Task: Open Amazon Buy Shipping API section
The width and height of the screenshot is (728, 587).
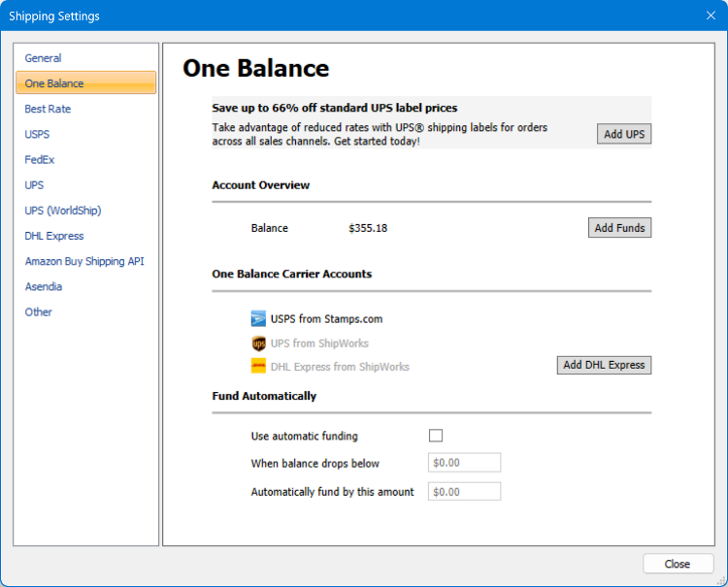Action: coord(84,261)
